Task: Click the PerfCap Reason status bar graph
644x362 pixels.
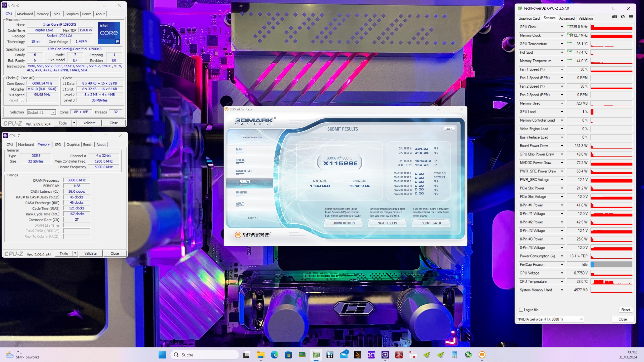Action: (612, 265)
